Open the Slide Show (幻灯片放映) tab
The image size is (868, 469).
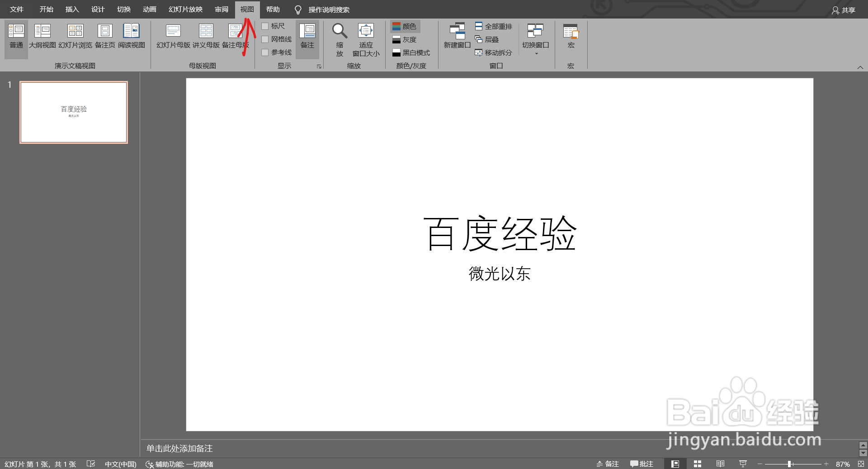point(185,9)
